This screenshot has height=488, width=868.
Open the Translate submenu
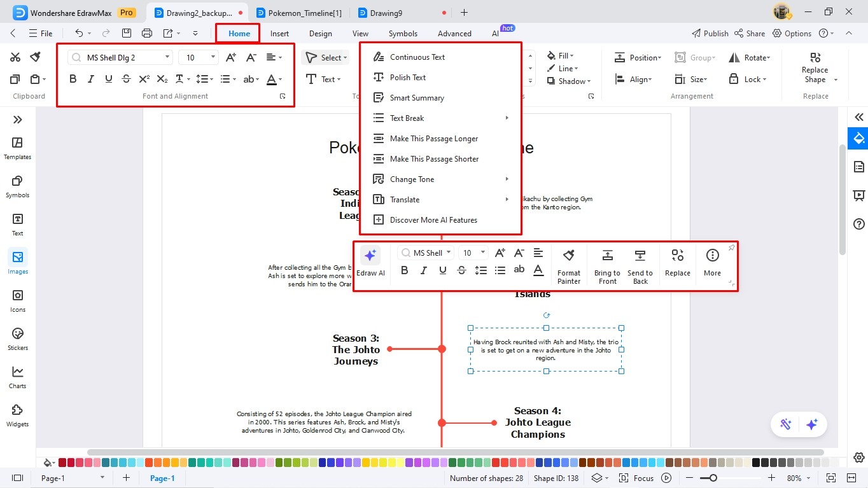440,199
